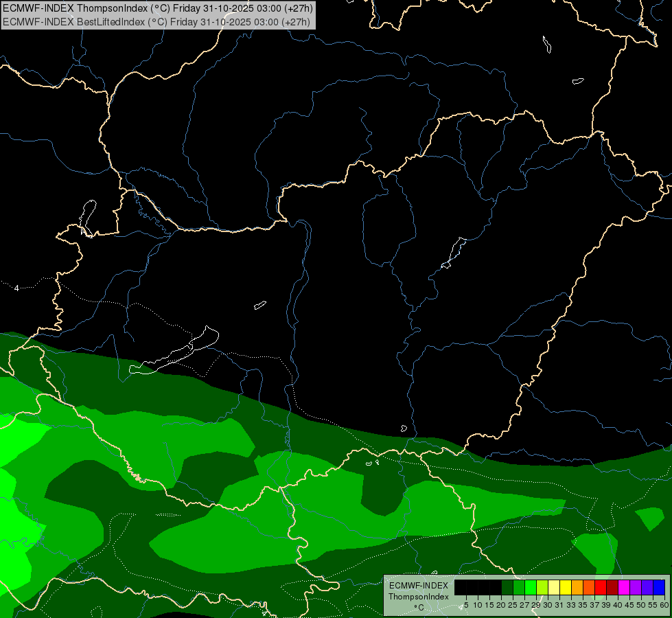Pick the blue 55–60 legend swatch
Image resolution: width=672 pixels, height=618 pixels.
point(659,587)
